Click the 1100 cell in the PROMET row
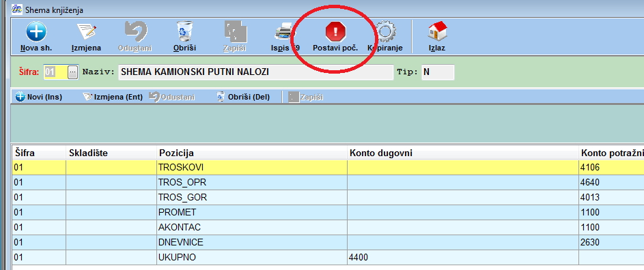Screen dimensions: 644x270 point(611,213)
